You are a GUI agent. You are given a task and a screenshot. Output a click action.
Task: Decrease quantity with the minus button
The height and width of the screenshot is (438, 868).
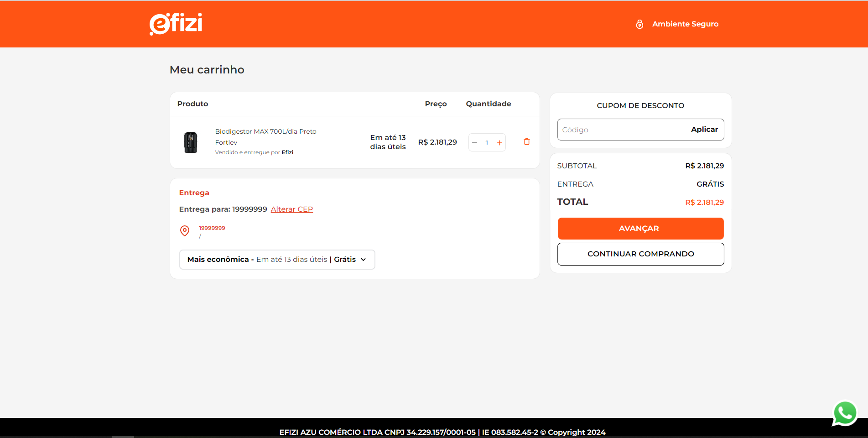(x=475, y=143)
